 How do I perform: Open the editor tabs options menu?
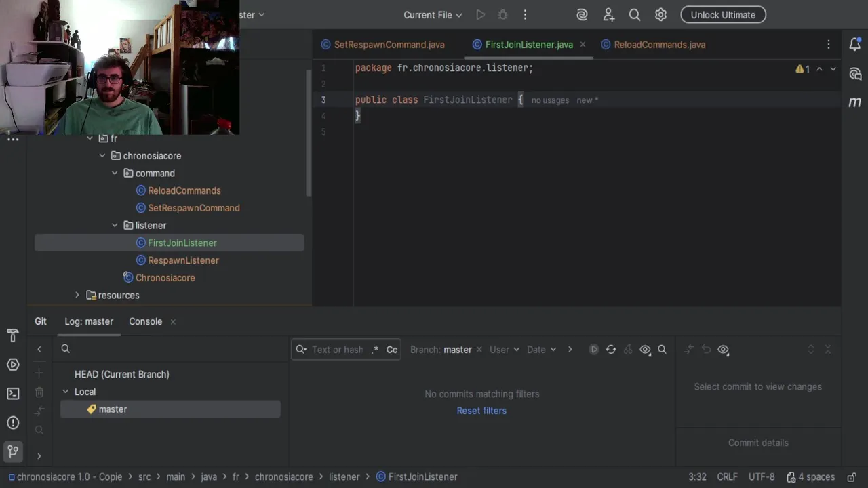[x=829, y=45]
